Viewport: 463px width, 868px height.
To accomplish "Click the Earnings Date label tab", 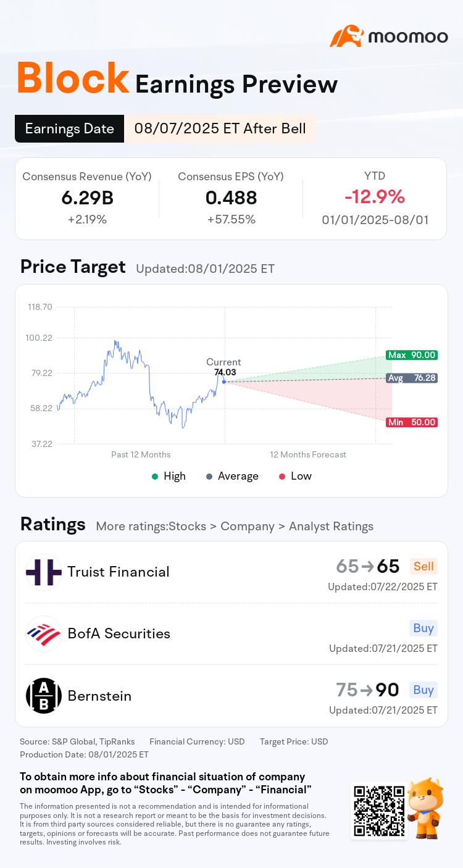I will click(x=69, y=128).
